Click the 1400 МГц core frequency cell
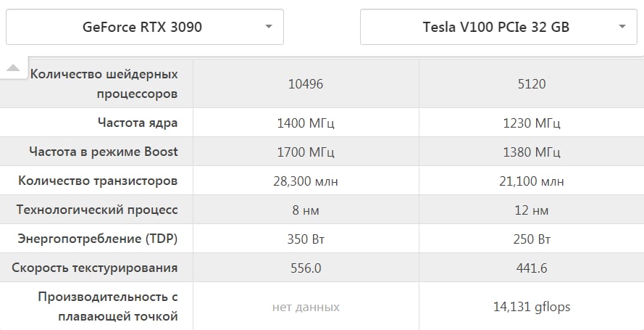This screenshot has width=644, height=330. click(306, 123)
